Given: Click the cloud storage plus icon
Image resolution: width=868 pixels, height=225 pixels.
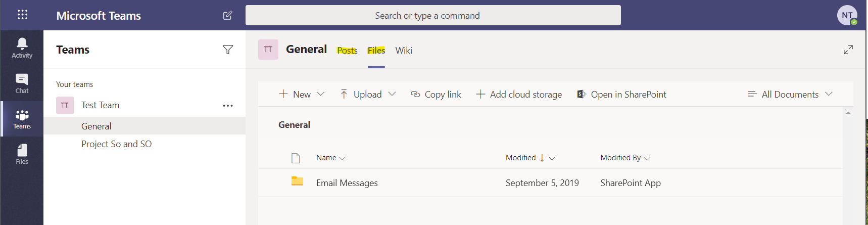Looking at the screenshot, I should click(x=480, y=94).
